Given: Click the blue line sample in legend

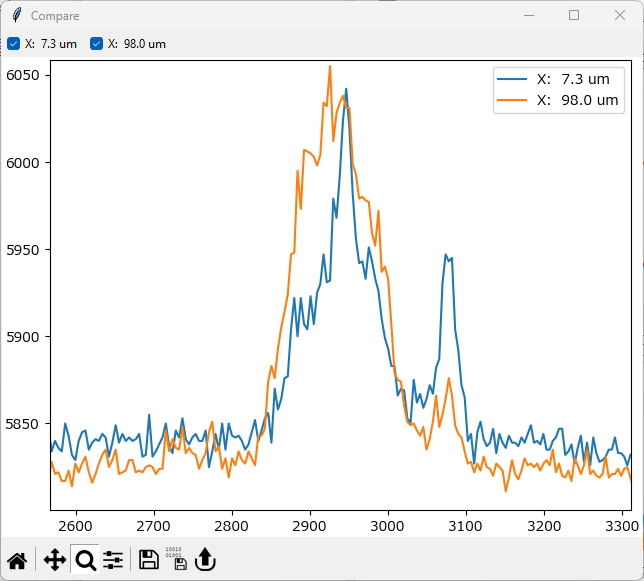Looking at the screenshot, I should (x=514, y=79).
